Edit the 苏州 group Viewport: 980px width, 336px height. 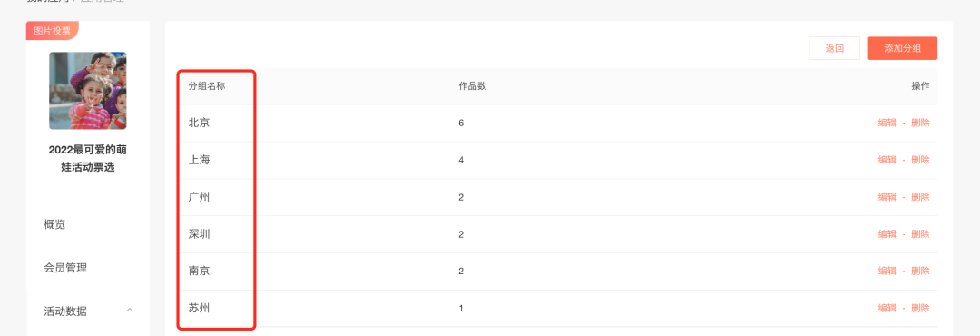point(887,308)
